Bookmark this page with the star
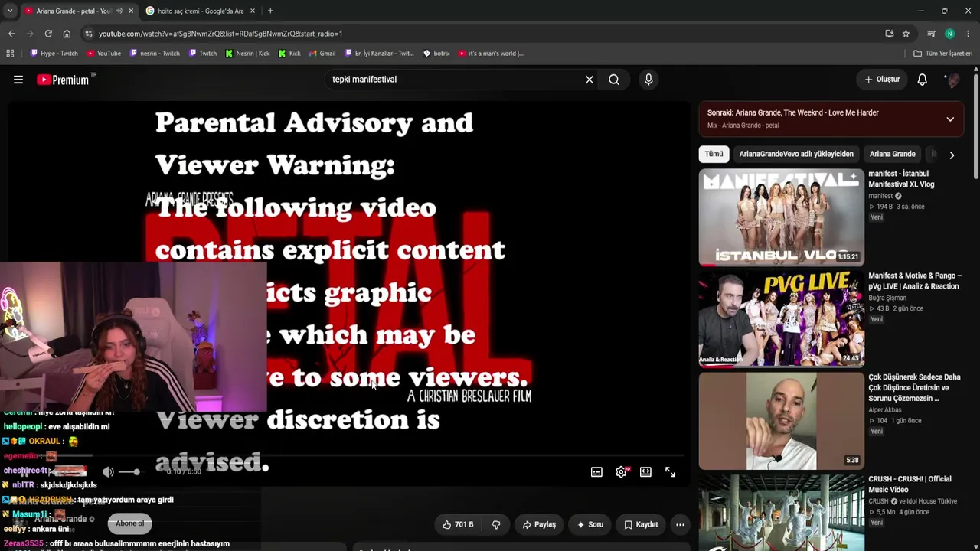 coord(906,34)
